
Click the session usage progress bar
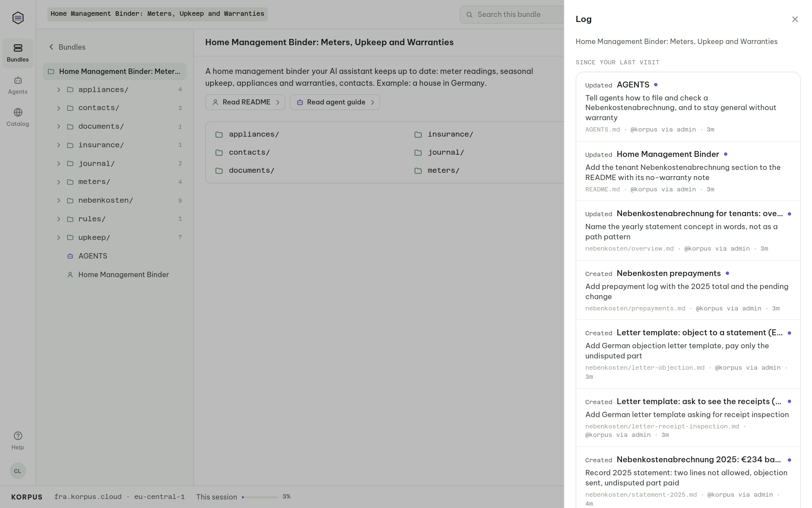click(260, 497)
